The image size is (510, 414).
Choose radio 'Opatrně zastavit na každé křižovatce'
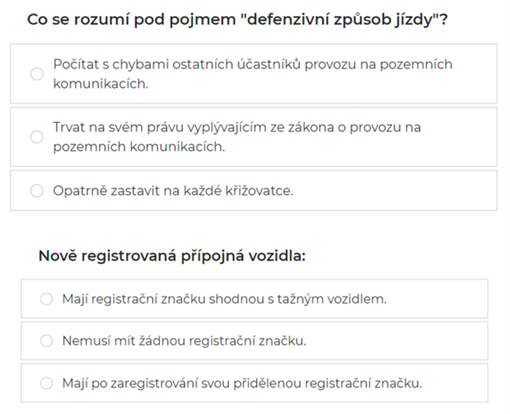[37, 191]
